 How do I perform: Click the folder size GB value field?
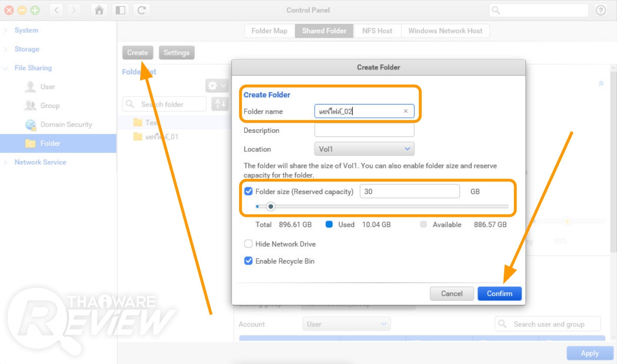[x=409, y=191]
